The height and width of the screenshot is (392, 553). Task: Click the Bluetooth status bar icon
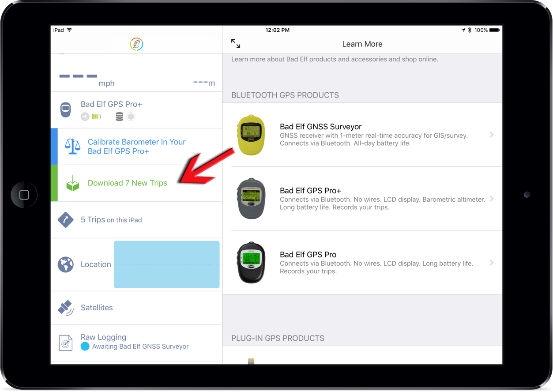click(x=470, y=30)
